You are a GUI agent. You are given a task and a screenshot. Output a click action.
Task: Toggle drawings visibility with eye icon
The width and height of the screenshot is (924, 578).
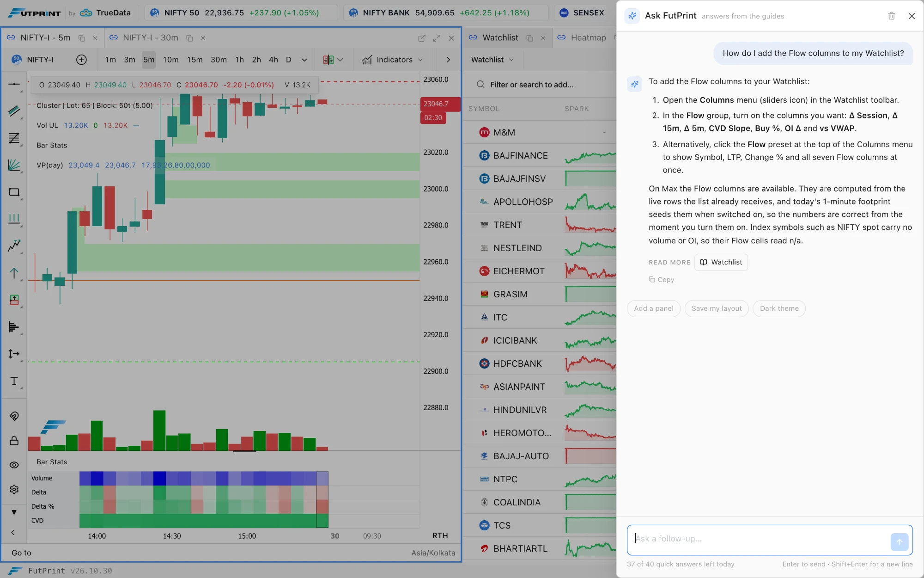tap(14, 465)
